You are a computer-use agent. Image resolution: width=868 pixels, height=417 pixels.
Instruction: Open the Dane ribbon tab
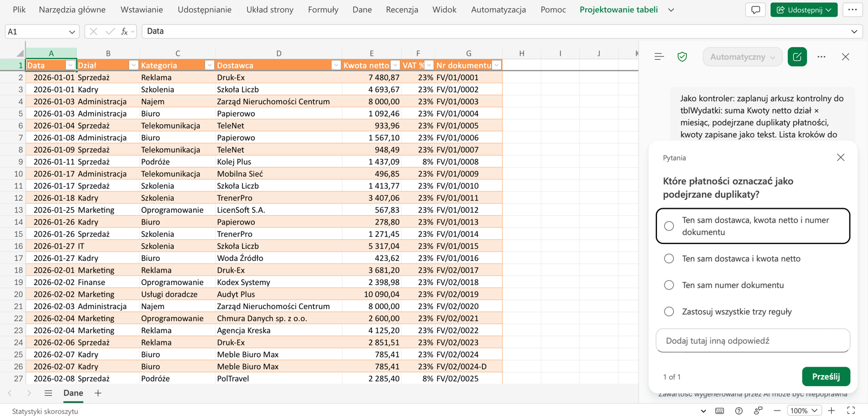(x=362, y=10)
